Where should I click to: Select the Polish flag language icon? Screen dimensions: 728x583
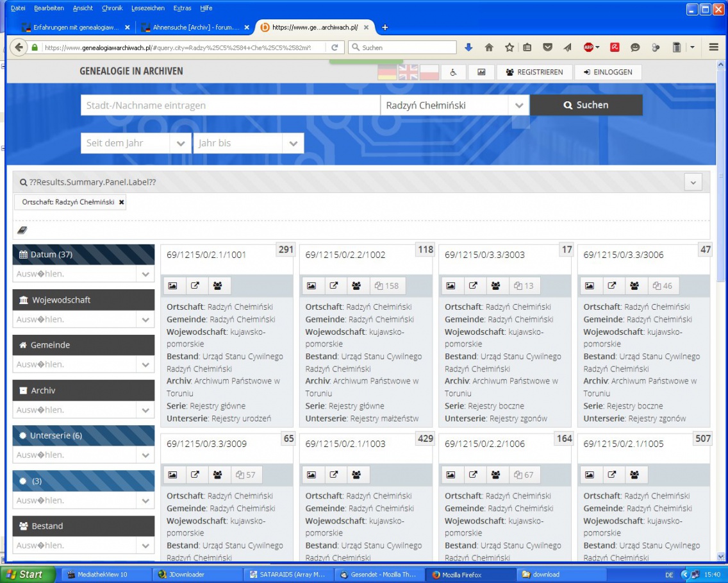click(x=429, y=72)
